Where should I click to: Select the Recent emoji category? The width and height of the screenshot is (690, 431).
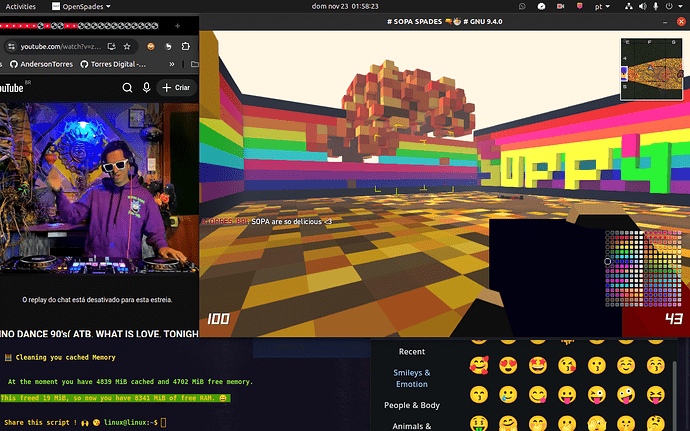coord(412,352)
